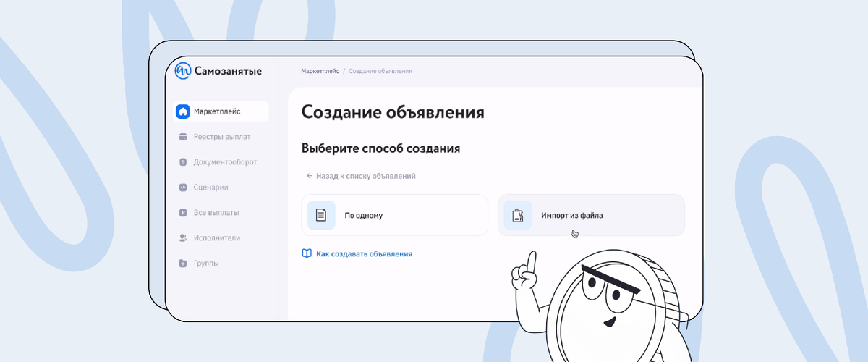The width and height of the screenshot is (868, 362).
Task: Click the Самозанятые logo icon
Action: pyautogui.click(x=184, y=71)
